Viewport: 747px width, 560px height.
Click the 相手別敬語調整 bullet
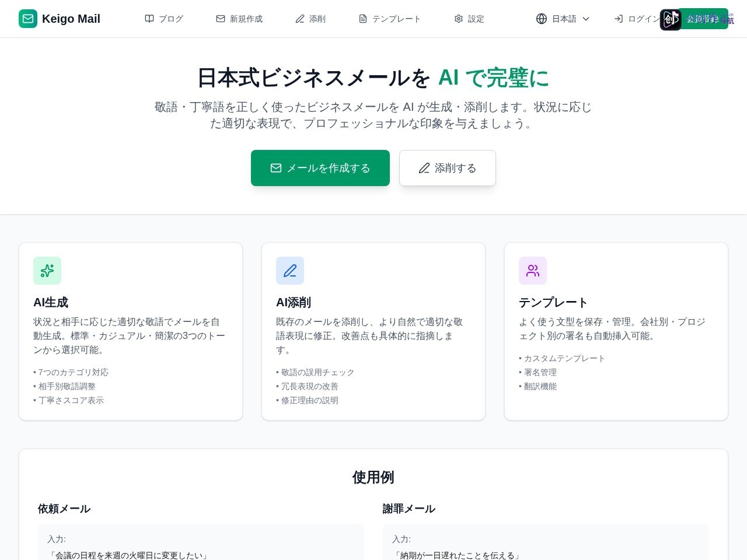(x=64, y=386)
